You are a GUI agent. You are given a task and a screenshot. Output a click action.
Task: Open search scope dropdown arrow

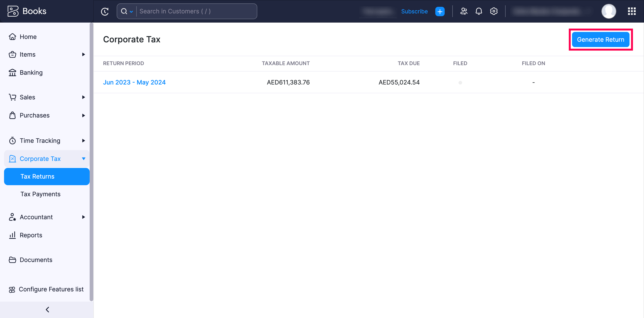(131, 11)
